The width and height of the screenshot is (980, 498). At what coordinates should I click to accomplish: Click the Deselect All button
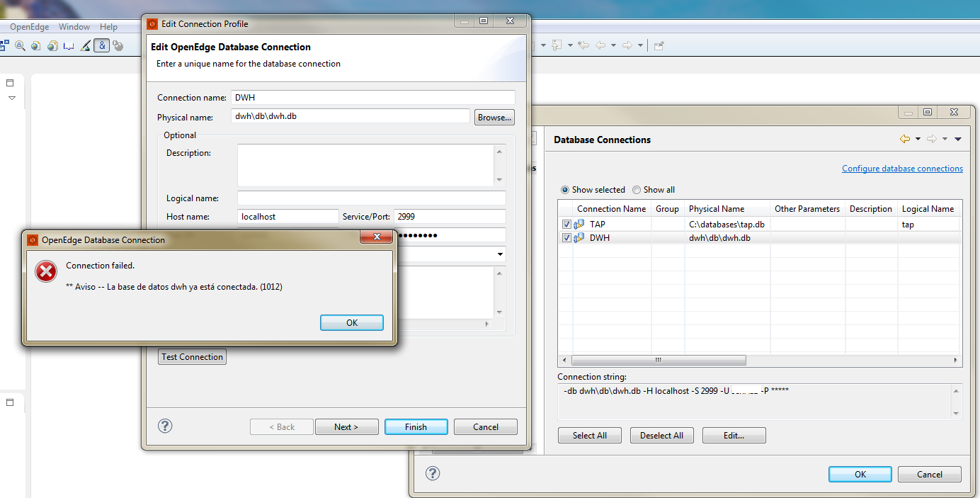click(661, 436)
